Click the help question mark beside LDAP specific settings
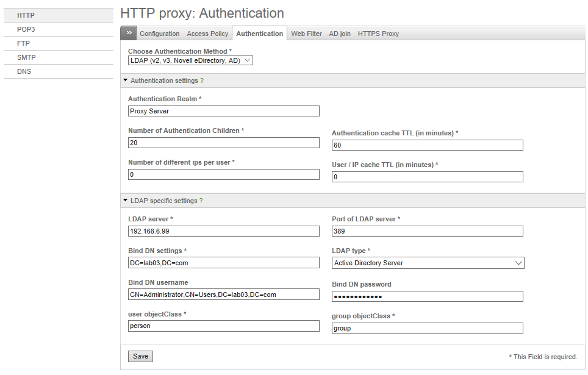Viewport: 588px width, 375px height. tap(201, 201)
